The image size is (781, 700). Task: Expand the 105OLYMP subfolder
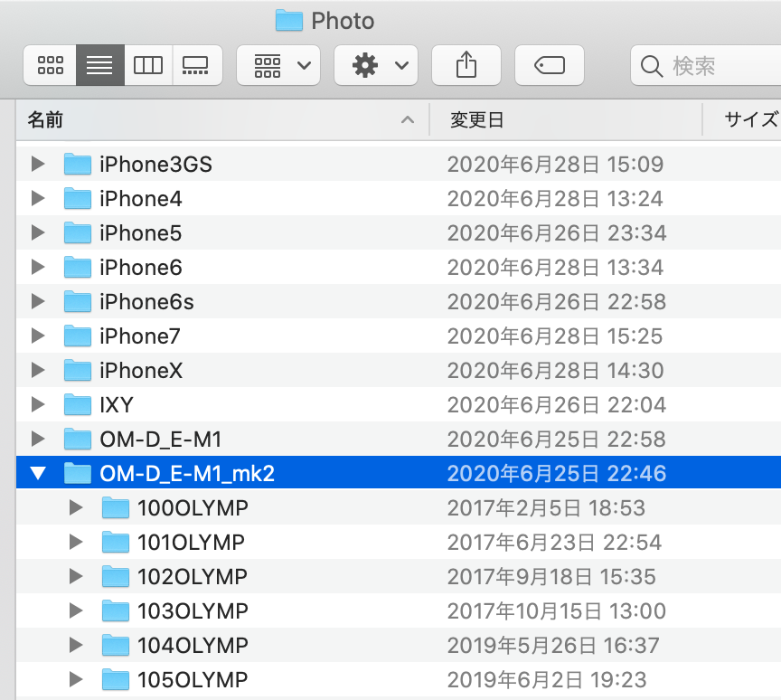pyautogui.click(x=76, y=679)
